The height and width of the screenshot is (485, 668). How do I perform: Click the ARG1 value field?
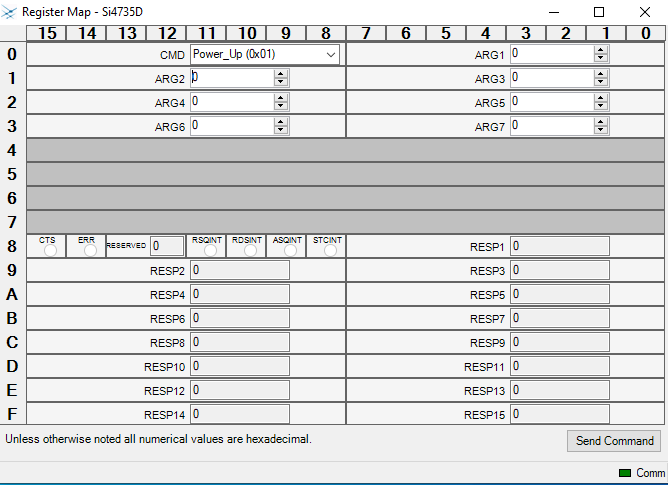[x=552, y=54]
